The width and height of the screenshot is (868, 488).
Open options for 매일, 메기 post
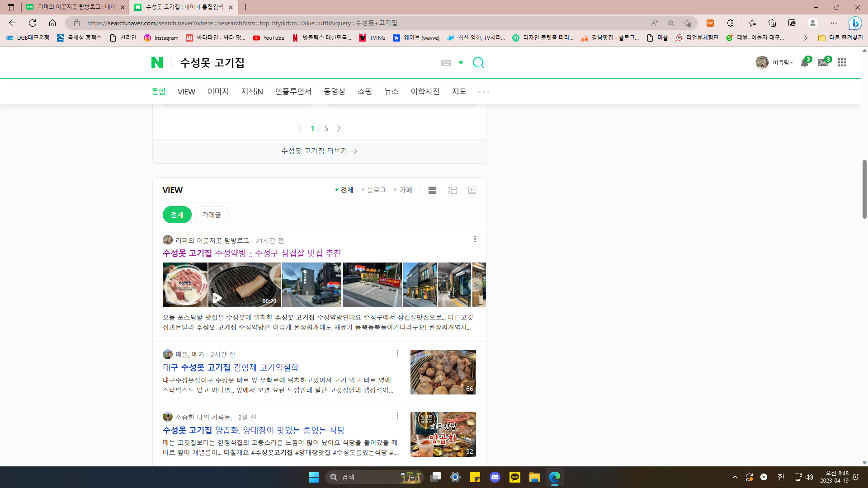pyautogui.click(x=397, y=353)
